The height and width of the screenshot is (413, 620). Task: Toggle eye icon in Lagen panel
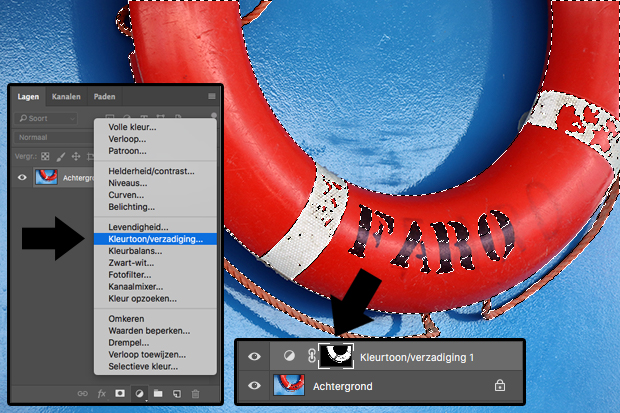tap(24, 177)
